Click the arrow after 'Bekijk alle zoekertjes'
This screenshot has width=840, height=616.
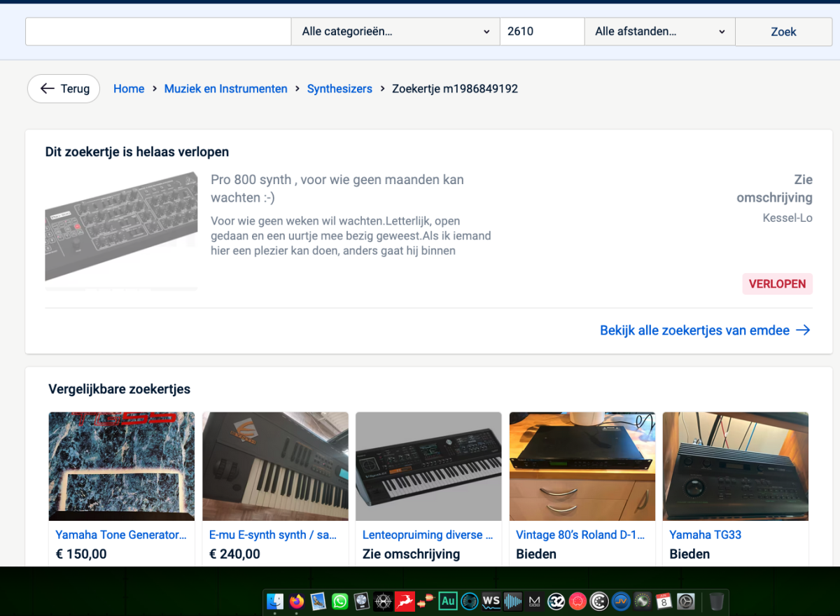803,330
